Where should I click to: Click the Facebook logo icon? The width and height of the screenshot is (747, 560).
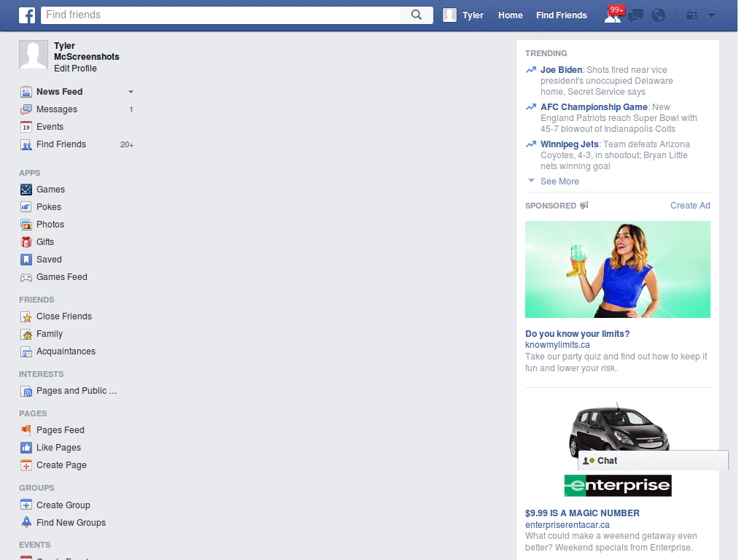pyautogui.click(x=27, y=15)
